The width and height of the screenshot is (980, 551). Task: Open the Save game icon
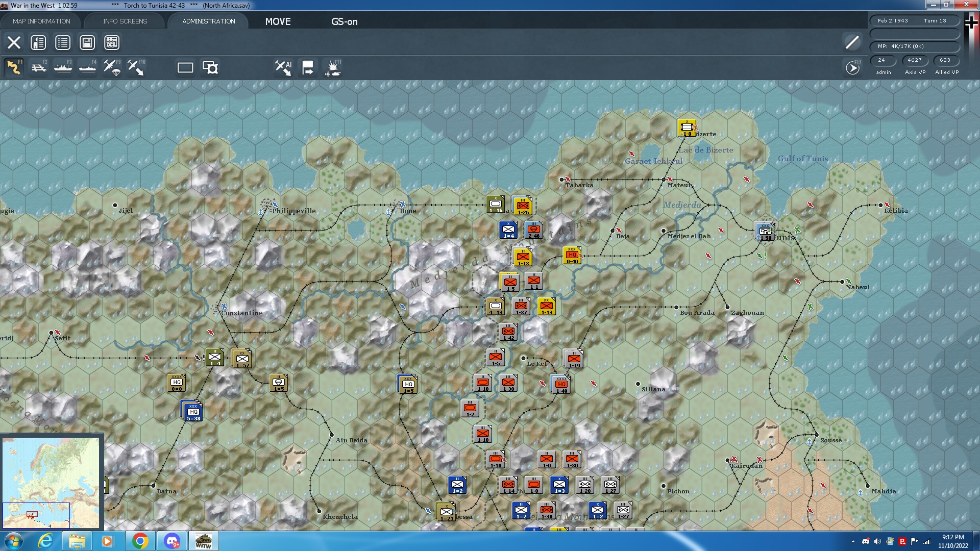click(87, 42)
